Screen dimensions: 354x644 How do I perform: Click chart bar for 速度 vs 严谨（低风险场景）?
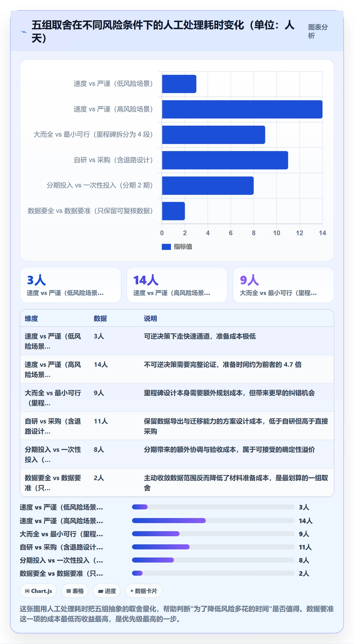coord(179,84)
